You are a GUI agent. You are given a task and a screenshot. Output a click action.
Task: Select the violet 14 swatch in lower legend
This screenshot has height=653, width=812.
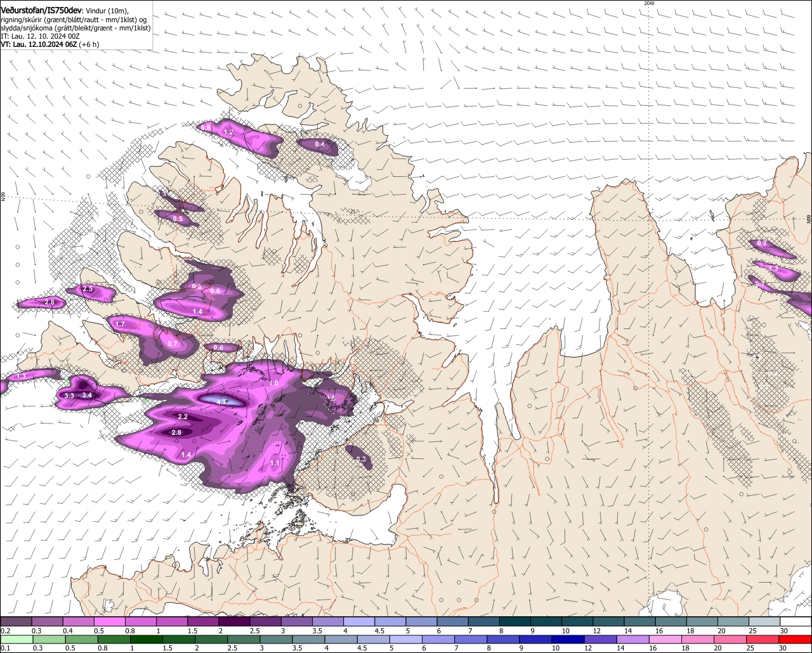pyautogui.click(x=632, y=639)
